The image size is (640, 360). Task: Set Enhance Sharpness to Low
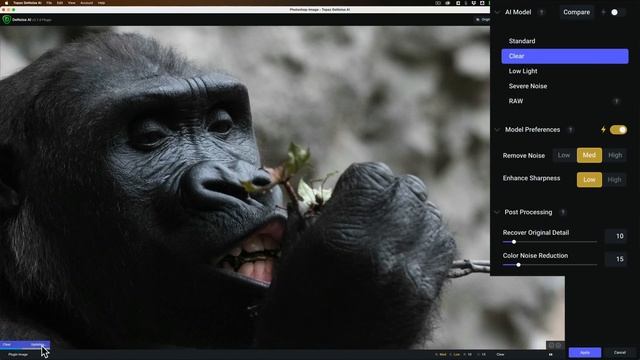point(589,180)
